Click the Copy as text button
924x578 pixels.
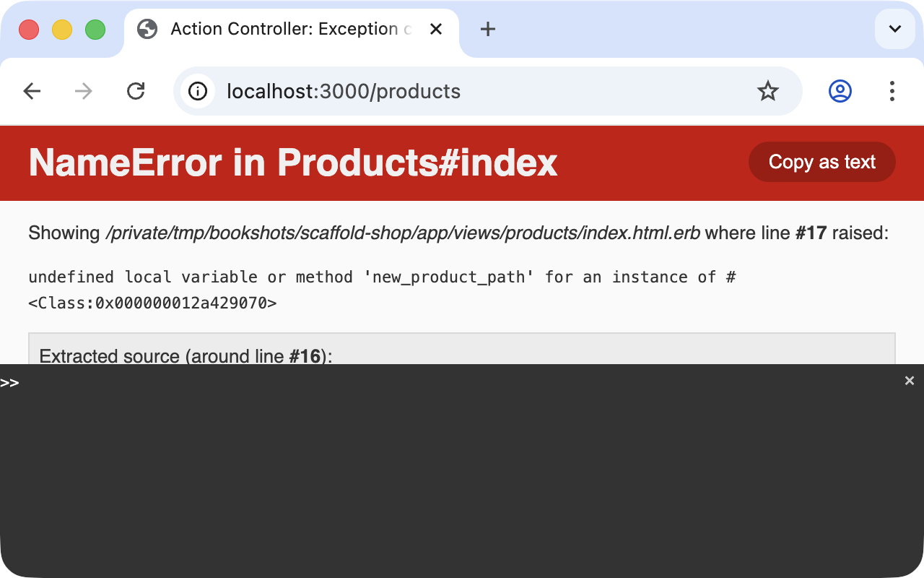pos(821,162)
